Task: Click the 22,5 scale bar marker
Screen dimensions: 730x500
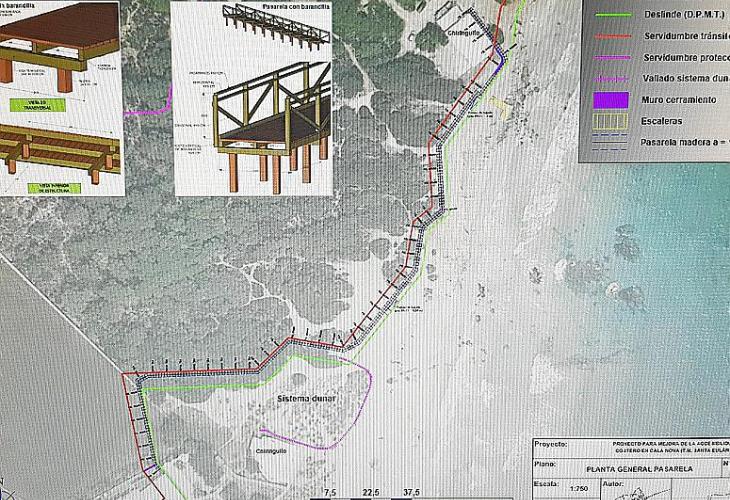Action: pos(370,492)
